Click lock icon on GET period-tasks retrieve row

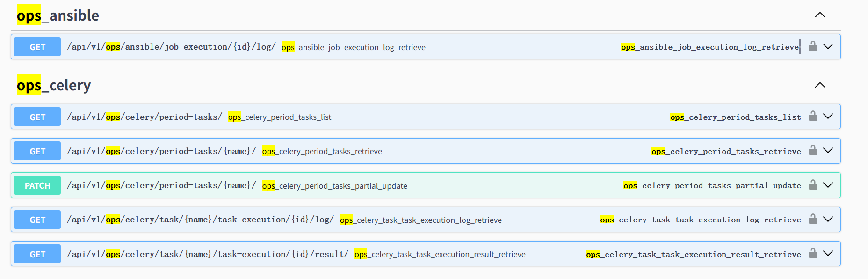tap(813, 151)
